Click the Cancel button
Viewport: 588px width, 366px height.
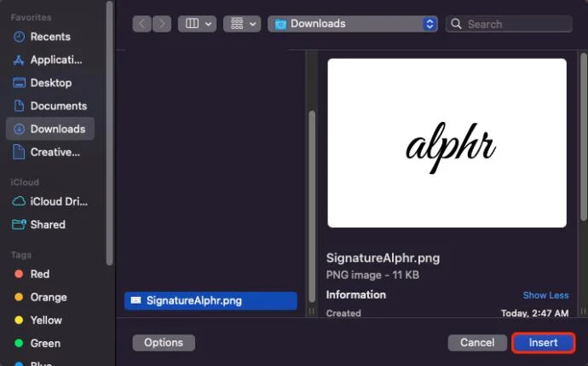coord(477,343)
